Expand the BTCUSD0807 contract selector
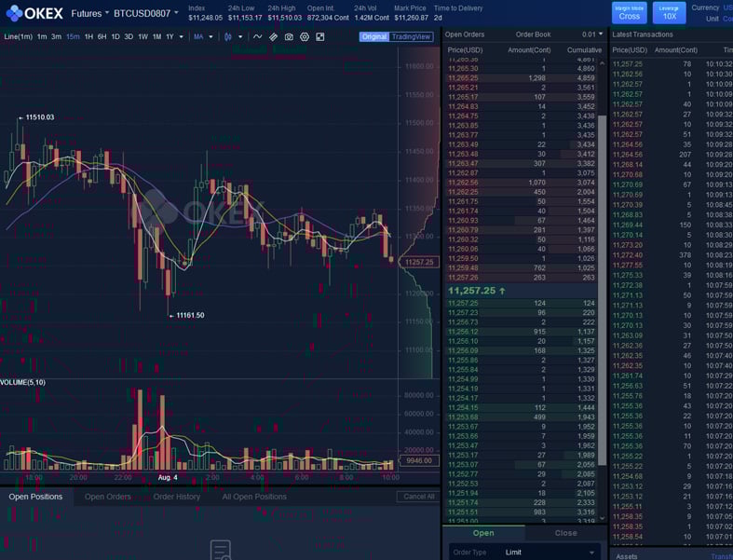 pyautogui.click(x=146, y=14)
